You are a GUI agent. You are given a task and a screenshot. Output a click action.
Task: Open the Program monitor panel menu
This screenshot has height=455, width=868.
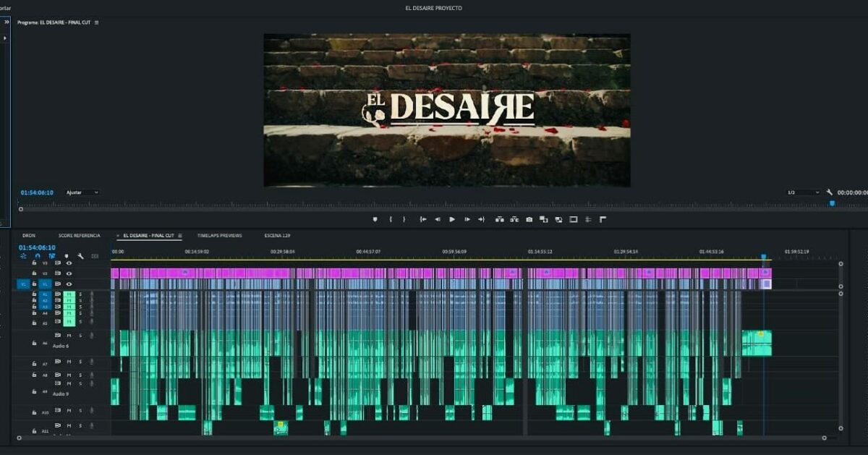point(96,22)
